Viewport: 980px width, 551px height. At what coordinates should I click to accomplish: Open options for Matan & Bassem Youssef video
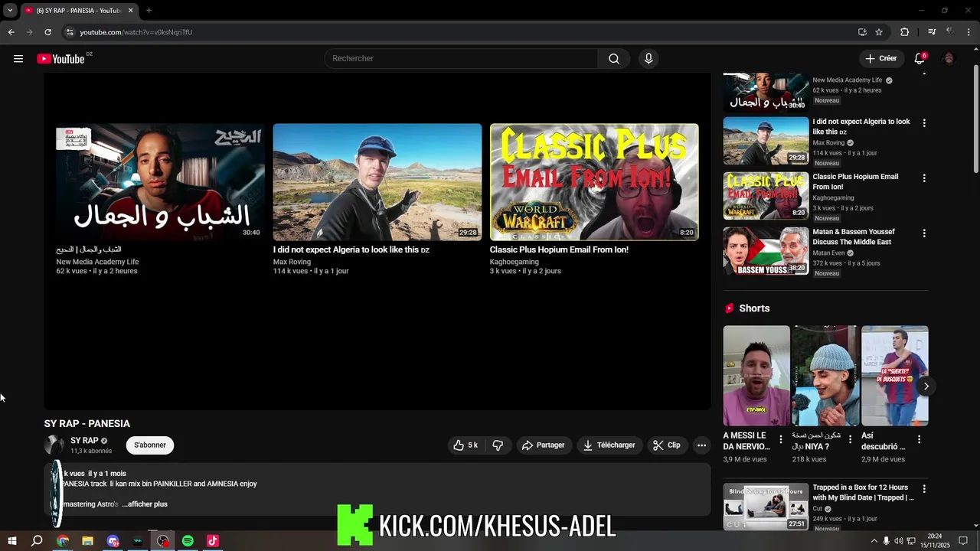coord(924,233)
